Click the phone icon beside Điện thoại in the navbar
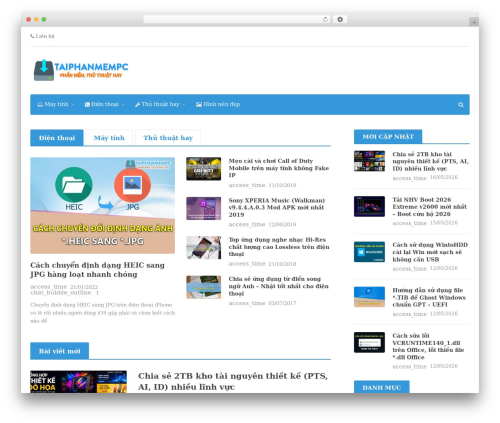The height and width of the screenshot is (423, 500). 87,105
